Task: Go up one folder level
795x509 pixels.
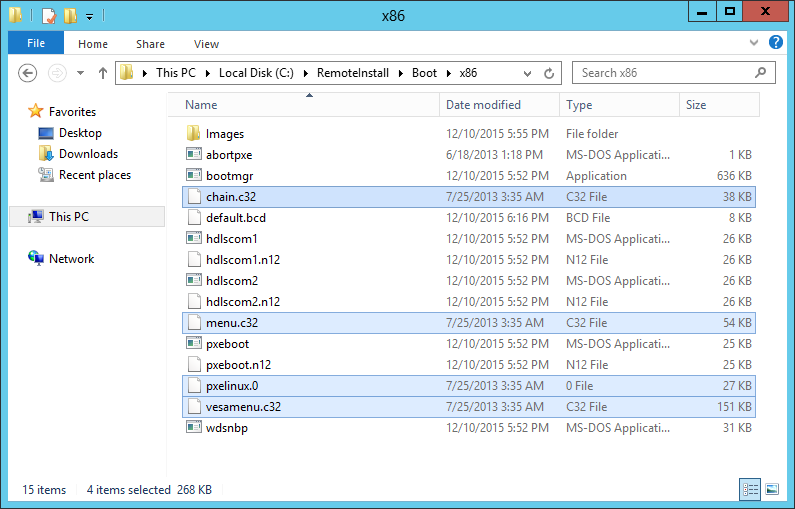Action: click(103, 73)
